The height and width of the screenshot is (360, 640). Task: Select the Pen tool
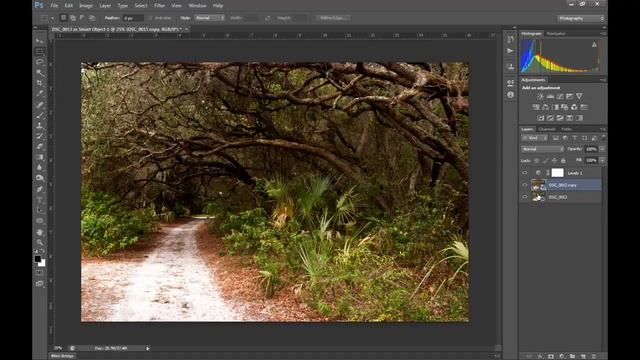40,189
